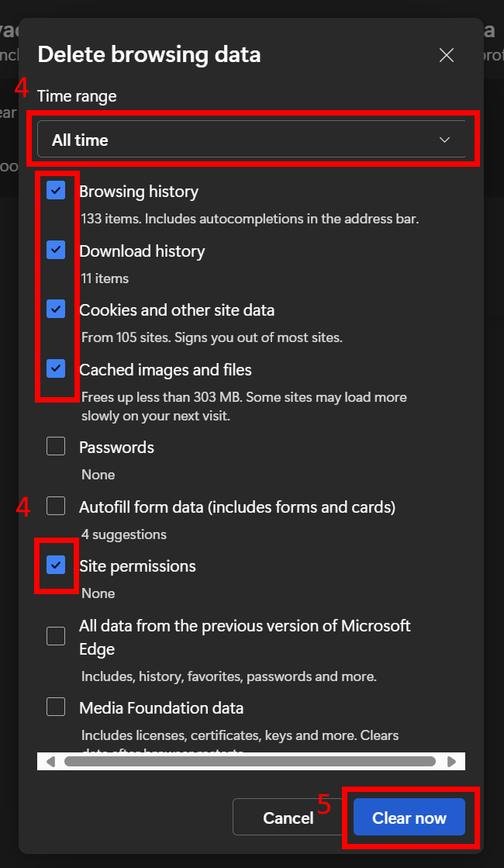Check All data from previous Edge version
504x868 pixels.
coord(56,636)
